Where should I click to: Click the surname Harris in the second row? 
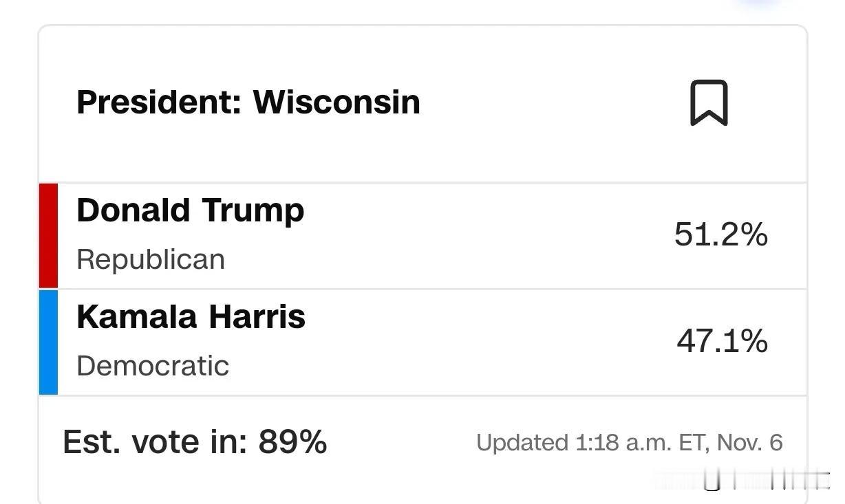[x=257, y=317]
